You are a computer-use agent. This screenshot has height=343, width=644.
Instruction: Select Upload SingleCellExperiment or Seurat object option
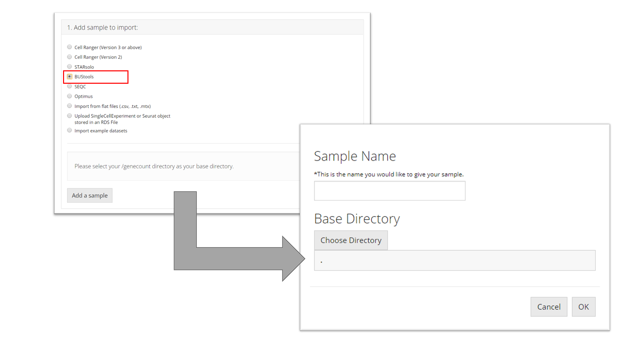[69, 116]
